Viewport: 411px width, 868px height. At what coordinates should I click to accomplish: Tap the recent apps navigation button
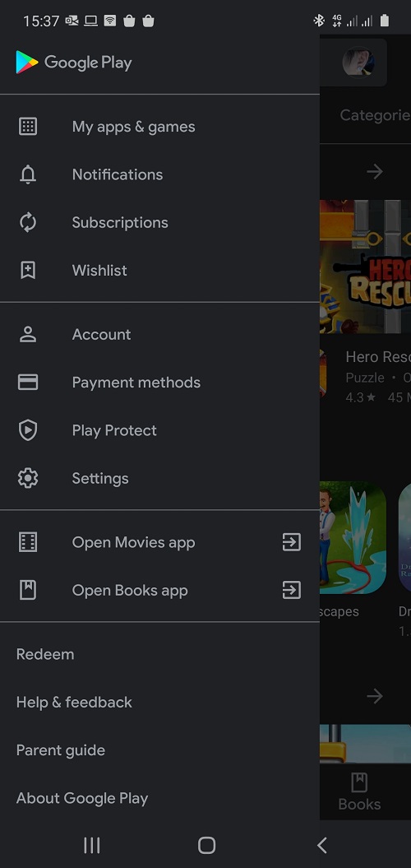[91, 845]
